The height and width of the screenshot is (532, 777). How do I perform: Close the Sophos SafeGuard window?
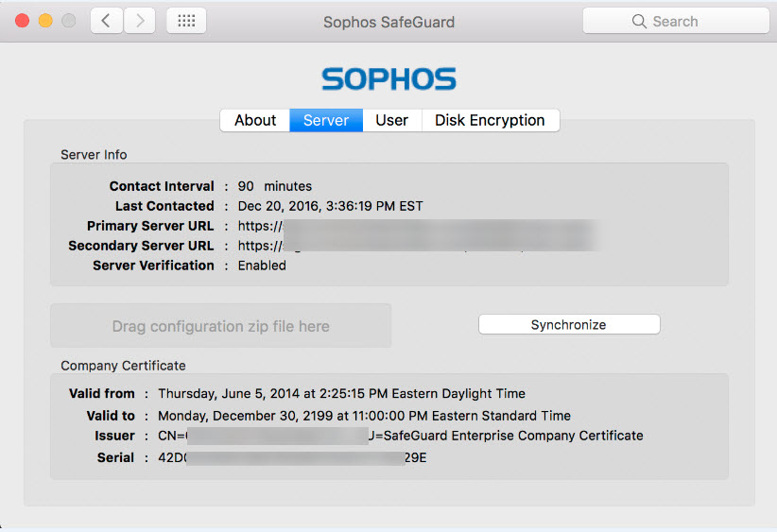click(x=23, y=21)
